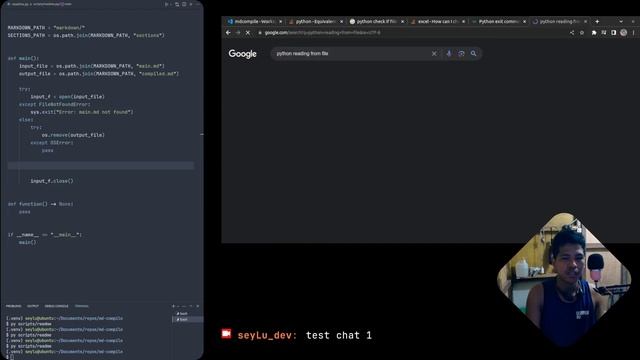The width and height of the screenshot is (640, 360).
Task: Open the DEBUG CONSOLE panel tab
Action: [56, 306]
